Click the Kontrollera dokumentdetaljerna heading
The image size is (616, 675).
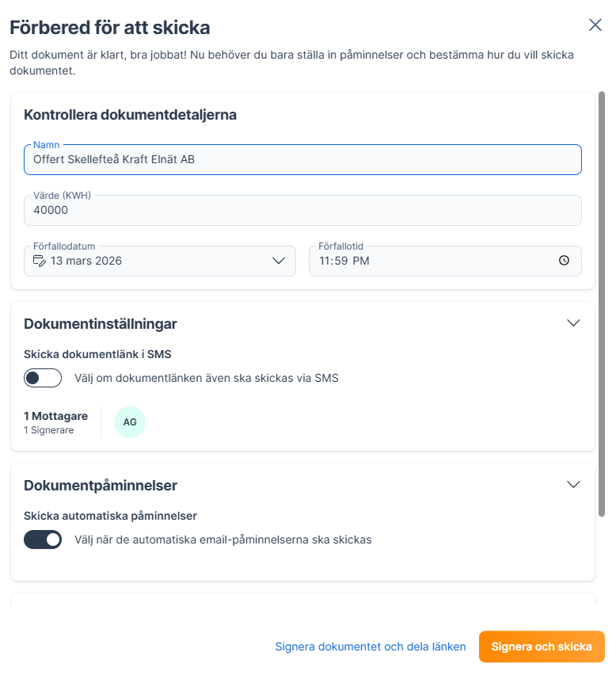131,115
